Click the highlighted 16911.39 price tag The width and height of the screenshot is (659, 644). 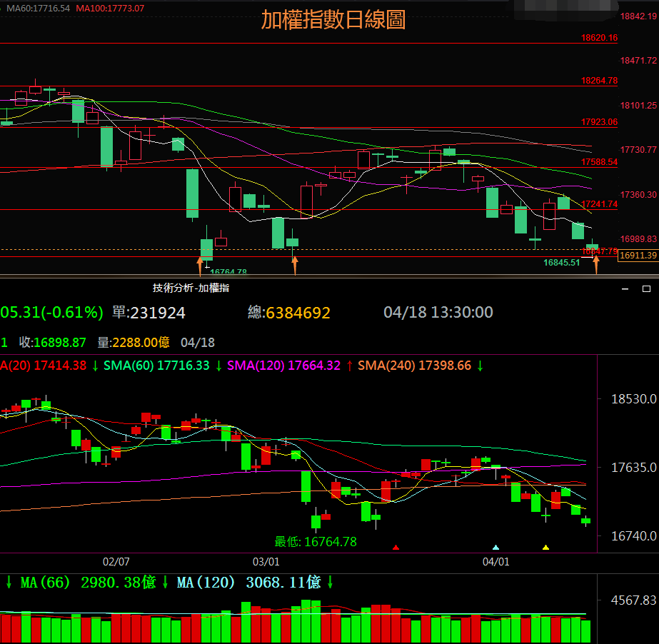click(638, 256)
